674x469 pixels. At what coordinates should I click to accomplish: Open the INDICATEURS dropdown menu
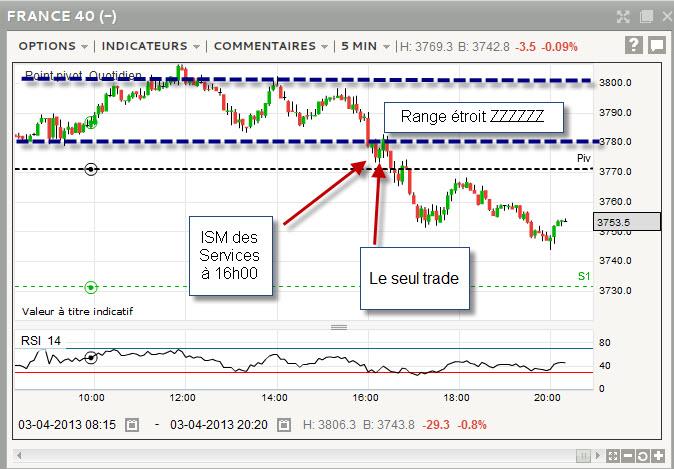coord(151,46)
